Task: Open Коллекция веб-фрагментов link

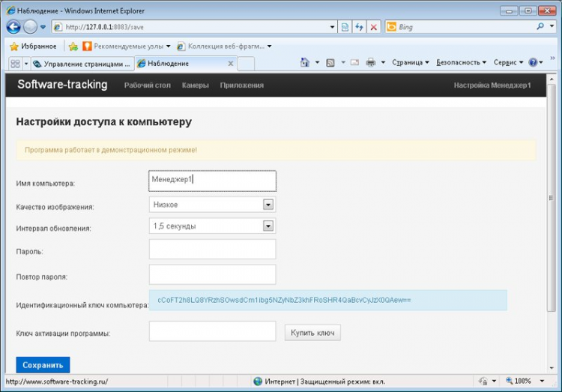Action: coord(224,46)
